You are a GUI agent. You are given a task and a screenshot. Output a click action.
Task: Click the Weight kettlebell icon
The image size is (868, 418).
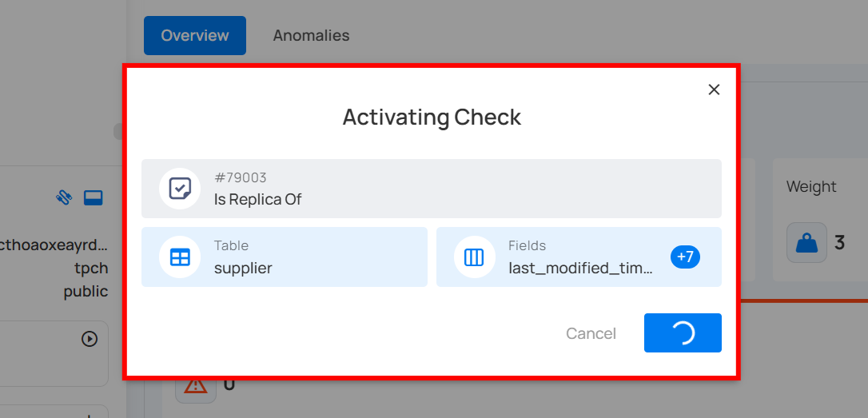pyautogui.click(x=806, y=243)
